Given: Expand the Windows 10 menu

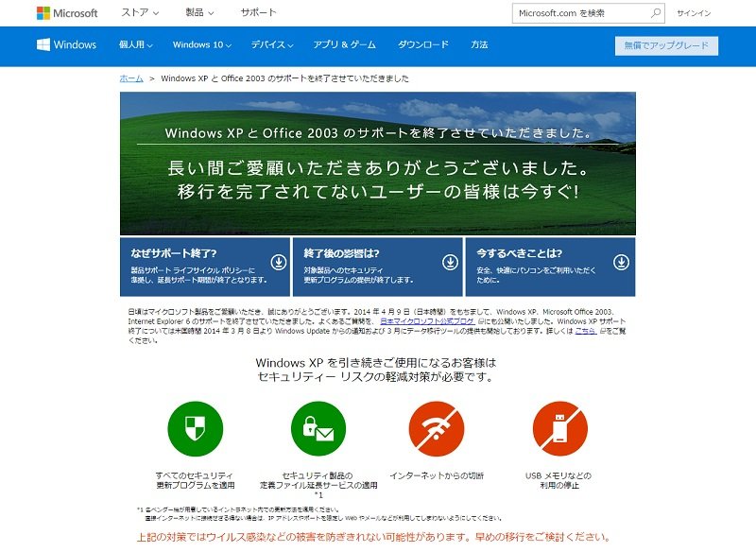Looking at the screenshot, I should point(202,44).
